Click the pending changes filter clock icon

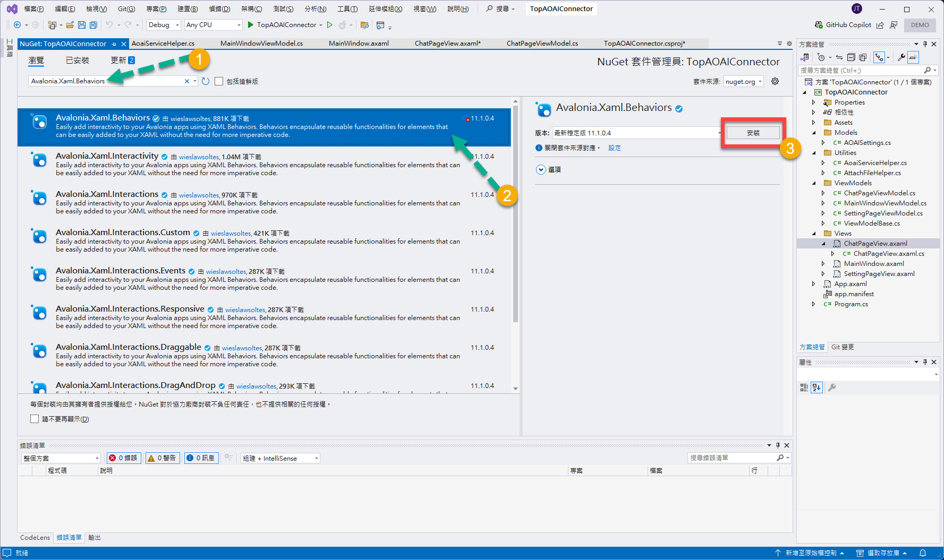[x=821, y=57]
